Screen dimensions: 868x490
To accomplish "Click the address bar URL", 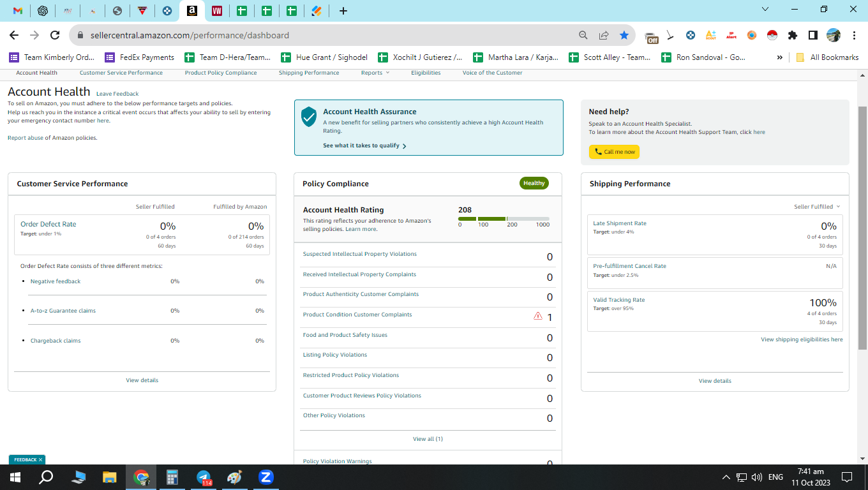I will (190, 35).
